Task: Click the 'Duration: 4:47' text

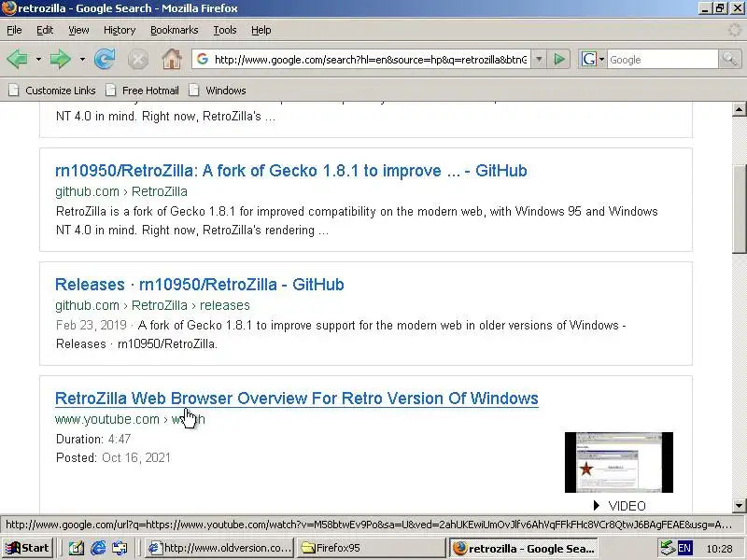Action: [x=93, y=439]
